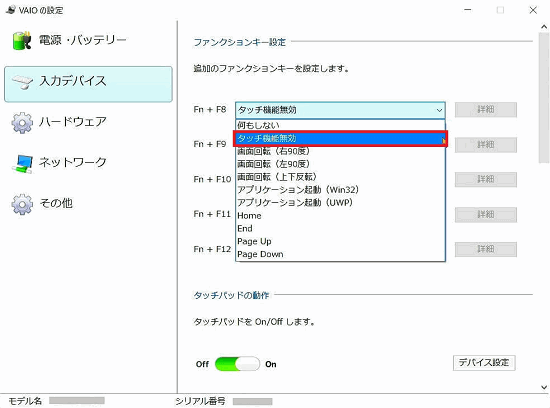This screenshot has height=408, width=550.
Task: Click the Fn + F12 label
Action: pyautogui.click(x=212, y=249)
